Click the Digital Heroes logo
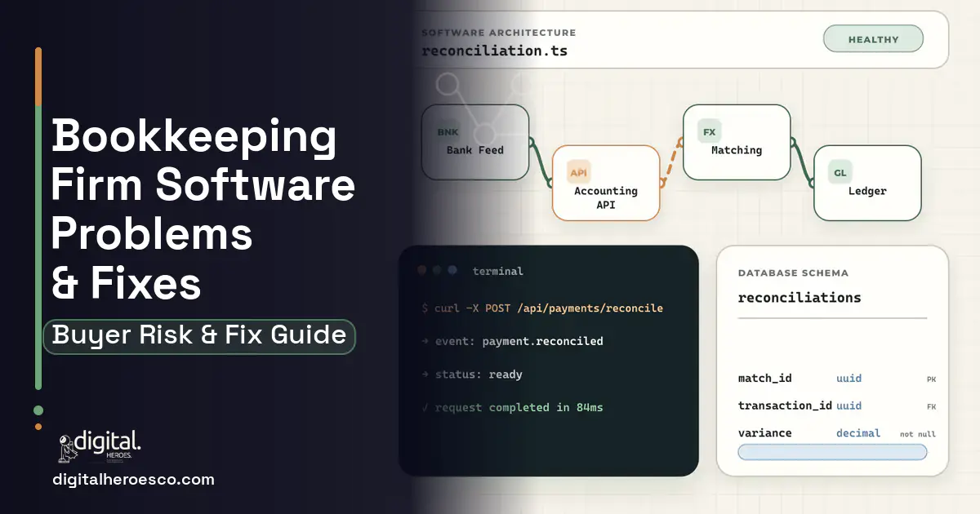This screenshot has height=514, width=980. (x=100, y=446)
